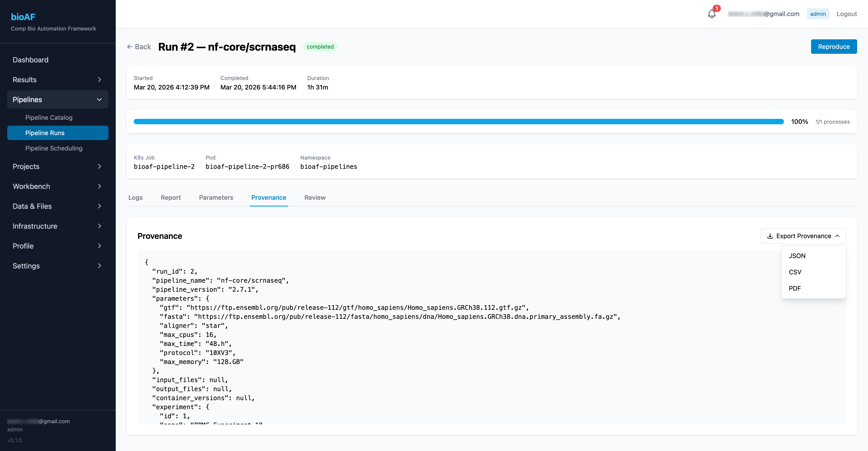Click the export download icon

(x=770, y=236)
